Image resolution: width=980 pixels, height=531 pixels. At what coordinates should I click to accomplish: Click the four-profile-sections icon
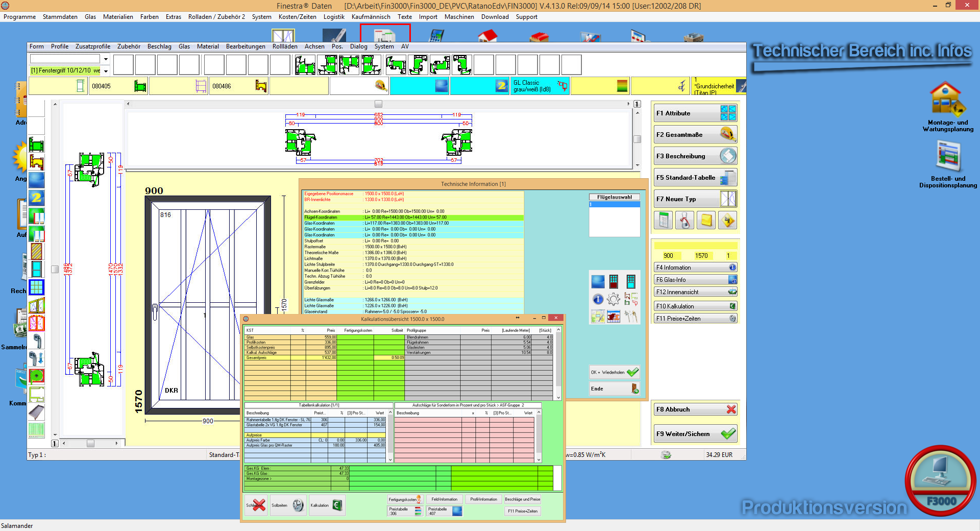(631, 299)
